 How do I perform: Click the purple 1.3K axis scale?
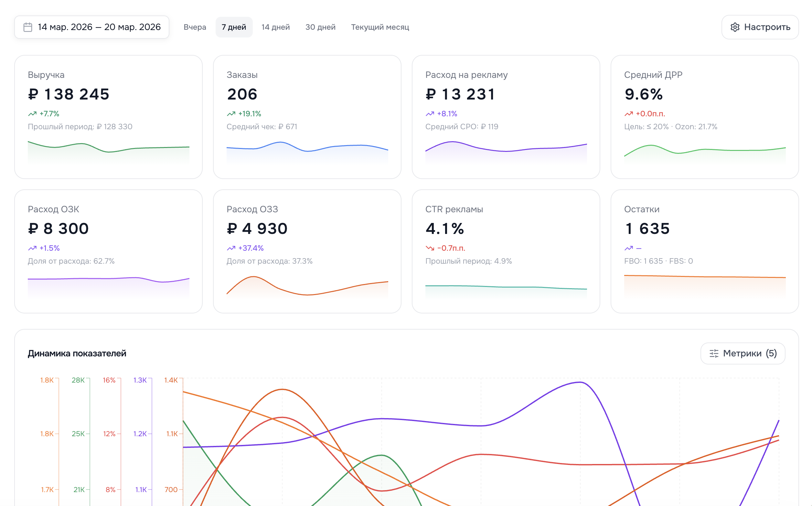(x=140, y=380)
